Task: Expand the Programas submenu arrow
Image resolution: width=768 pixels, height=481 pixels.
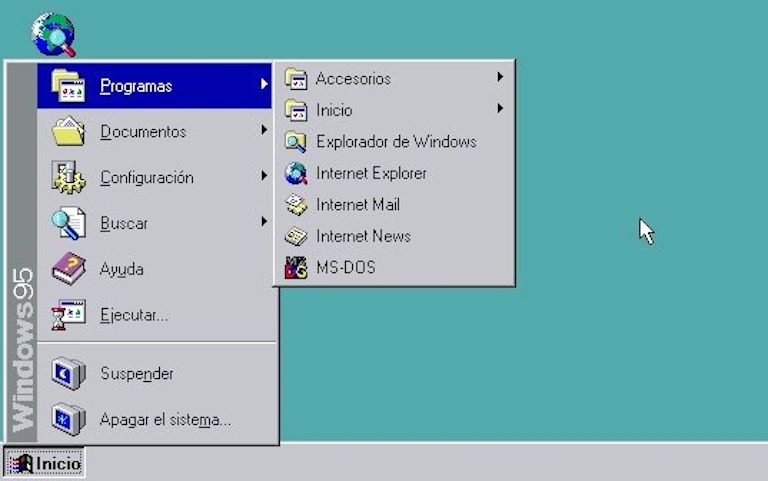Action: (x=264, y=84)
